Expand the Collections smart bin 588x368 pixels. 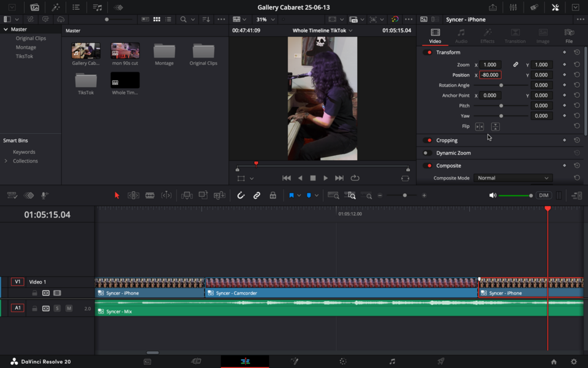(6, 161)
